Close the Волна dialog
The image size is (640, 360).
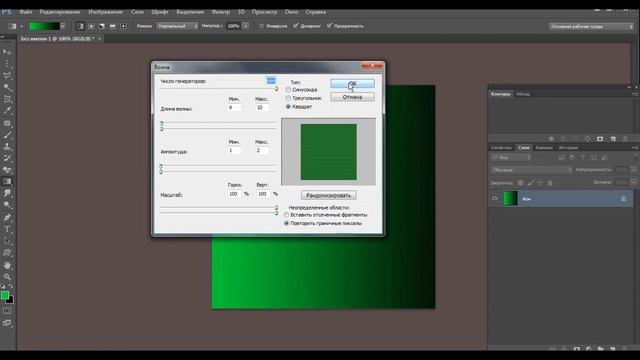pyautogui.click(x=372, y=65)
